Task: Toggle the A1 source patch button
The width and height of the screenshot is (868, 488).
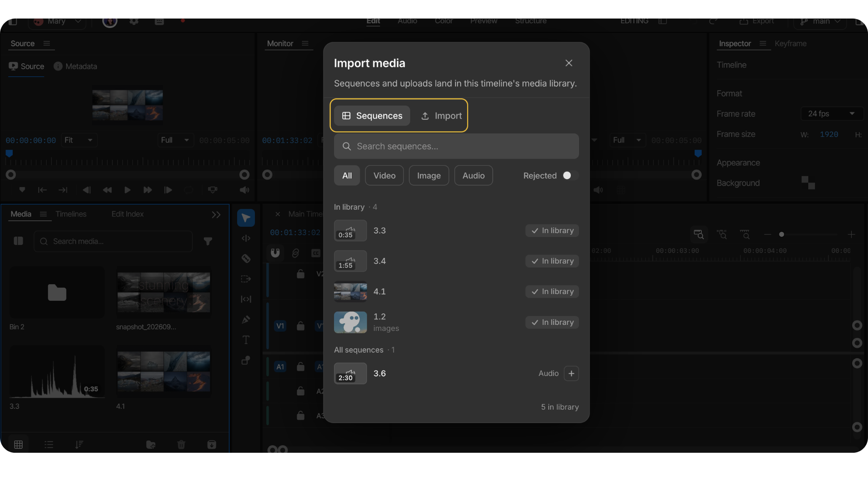Action: tap(280, 366)
